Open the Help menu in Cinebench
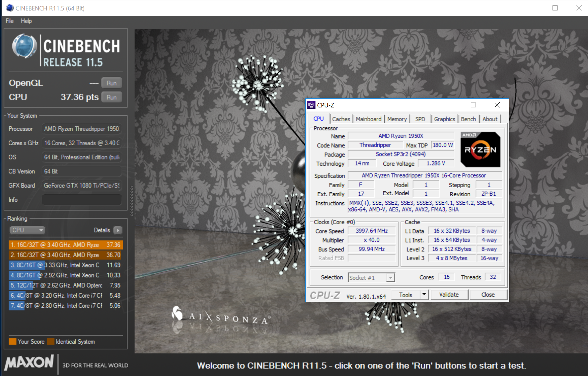 tap(26, 21)
